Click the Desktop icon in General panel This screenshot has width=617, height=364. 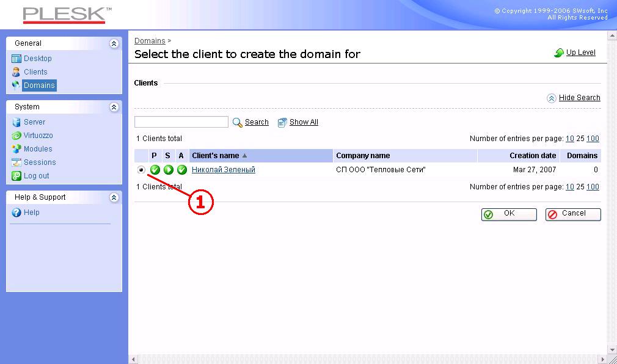(16, 59)
